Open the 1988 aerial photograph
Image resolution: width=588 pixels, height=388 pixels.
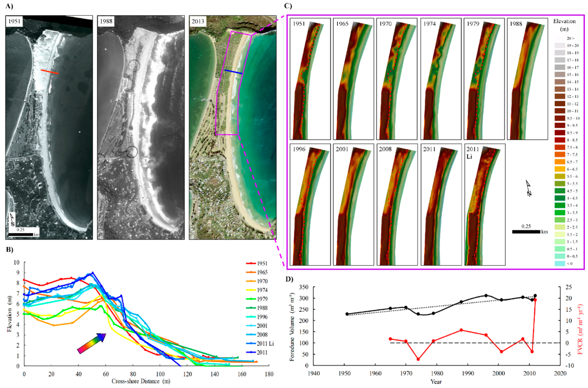pyautogui.click(x=141, y=127)
